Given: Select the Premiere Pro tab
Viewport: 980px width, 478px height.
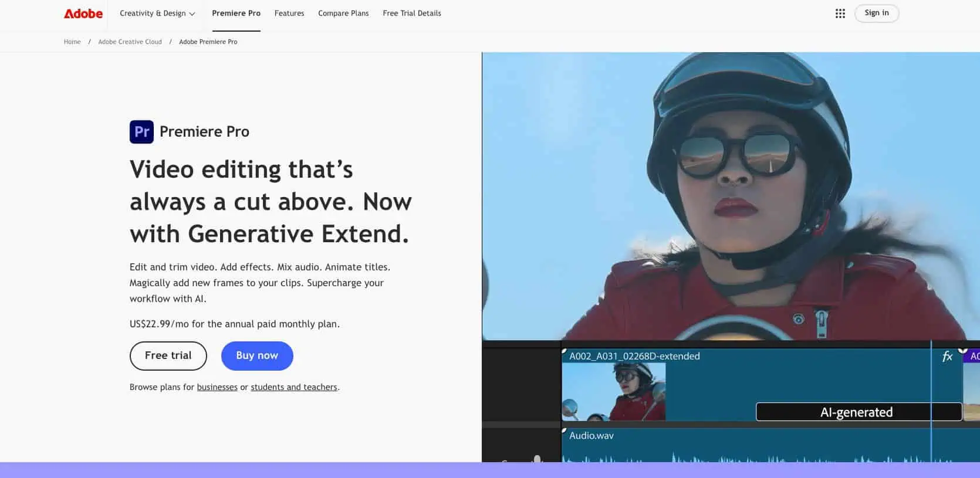Looking at the screenshot, I should pos(236,13).
